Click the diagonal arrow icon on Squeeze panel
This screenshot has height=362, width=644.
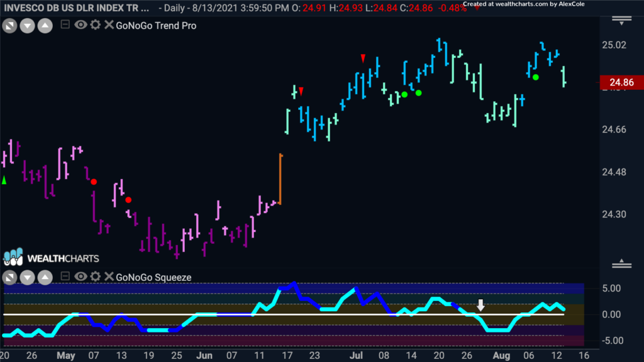point(9,278)
